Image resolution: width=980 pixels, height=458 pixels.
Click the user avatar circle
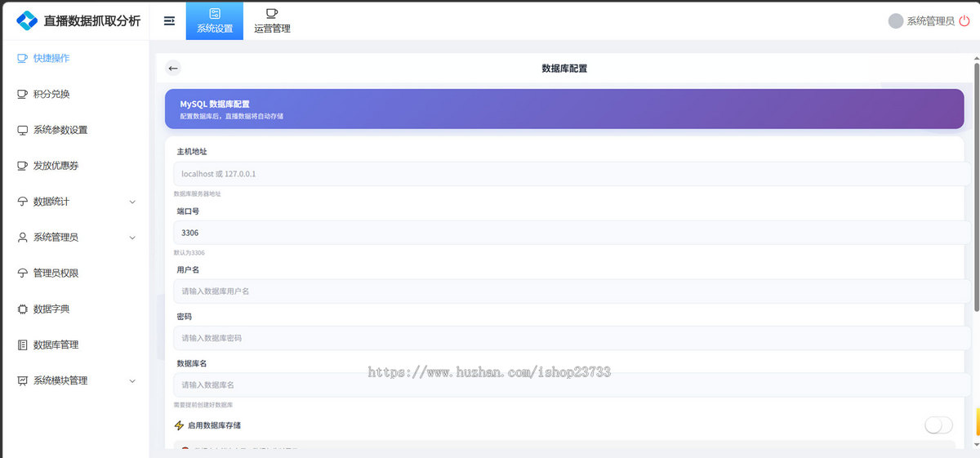[x=896, y=21]
